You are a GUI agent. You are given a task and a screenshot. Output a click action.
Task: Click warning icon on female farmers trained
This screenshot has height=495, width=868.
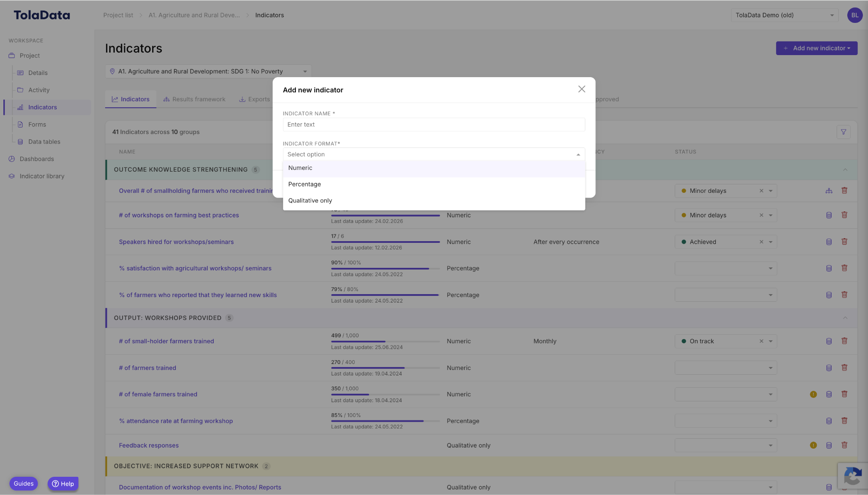pos(813,394)
